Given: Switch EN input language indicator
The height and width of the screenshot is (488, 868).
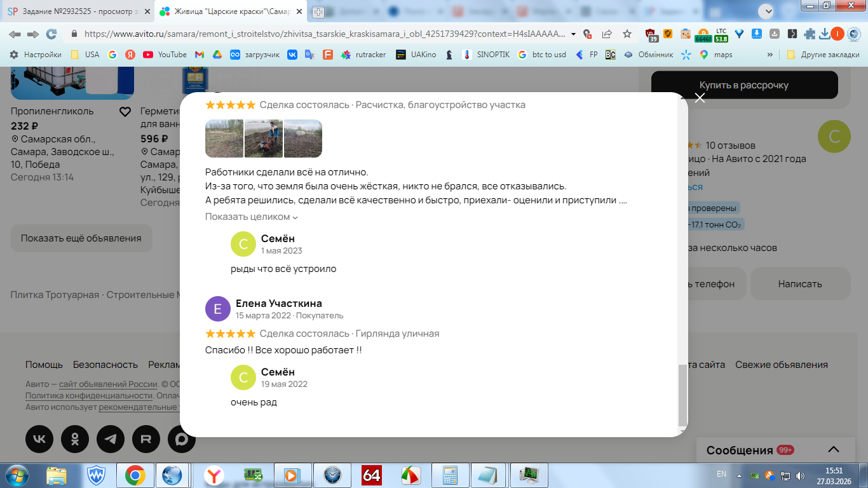Looking at the screenshot, I should (721, 474).
